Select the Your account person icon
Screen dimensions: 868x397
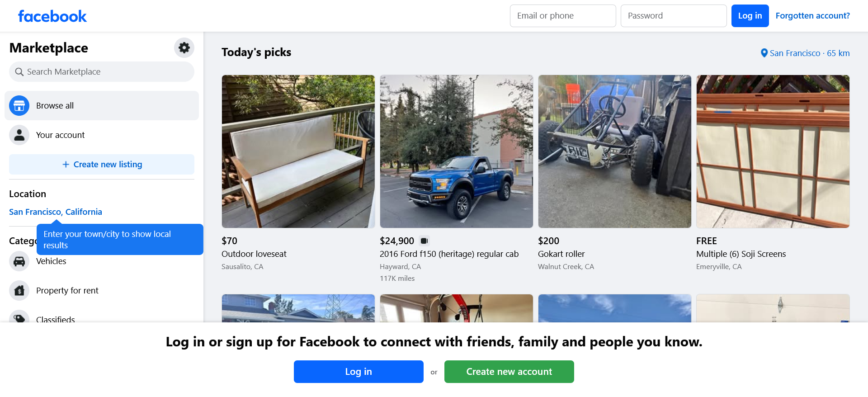19,135
